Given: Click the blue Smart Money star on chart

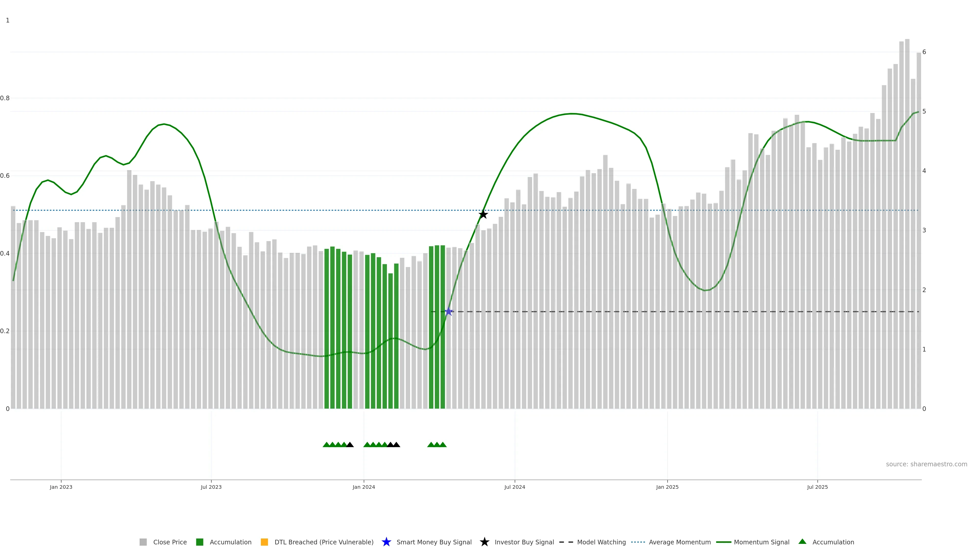Looking at the screenshot, I should (449, 312).
